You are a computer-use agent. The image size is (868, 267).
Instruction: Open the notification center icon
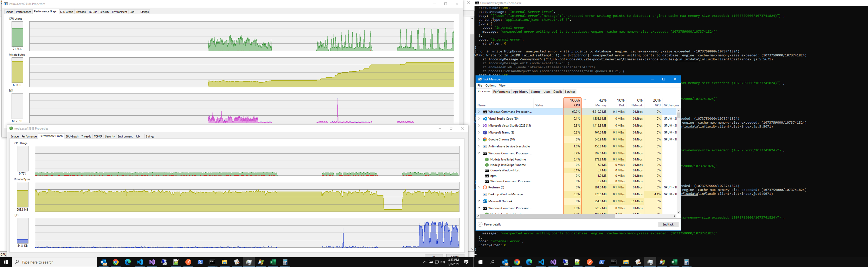tap(466, 262)
